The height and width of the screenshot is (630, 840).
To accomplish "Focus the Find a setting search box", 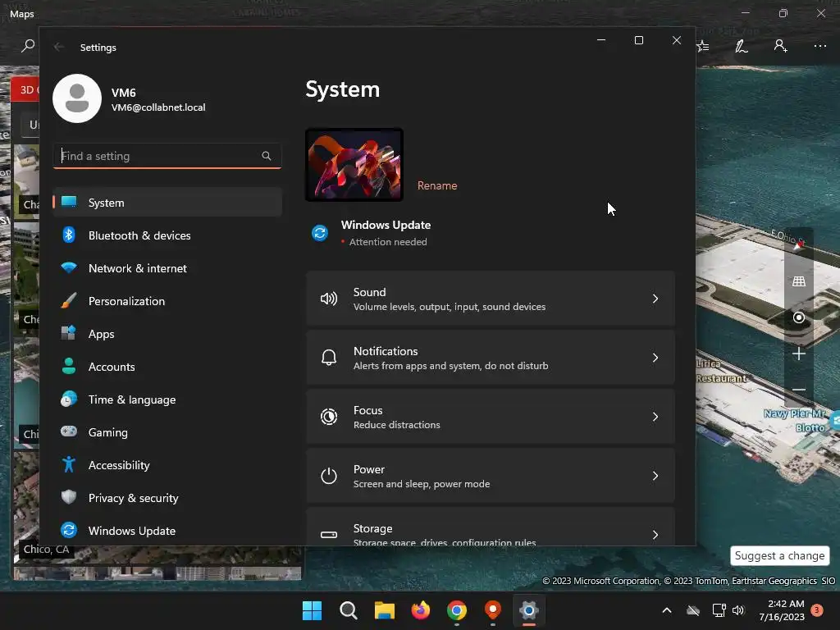I will [x=167, y=156].
